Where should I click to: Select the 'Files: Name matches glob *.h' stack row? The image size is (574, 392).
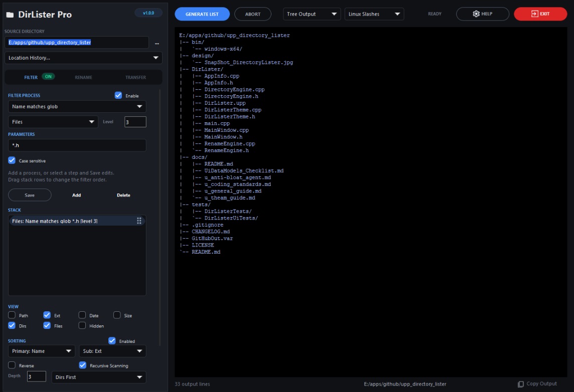point(77,221)
